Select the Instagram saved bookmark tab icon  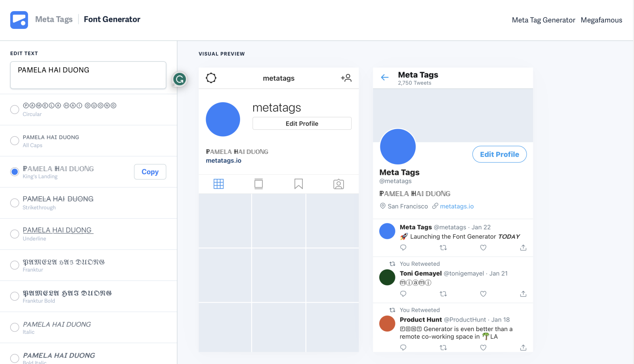click(298, 184)
